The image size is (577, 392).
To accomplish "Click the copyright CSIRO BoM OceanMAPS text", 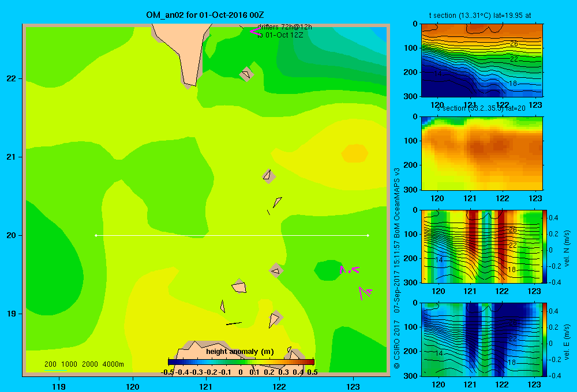I will click(x=397, y=269).
